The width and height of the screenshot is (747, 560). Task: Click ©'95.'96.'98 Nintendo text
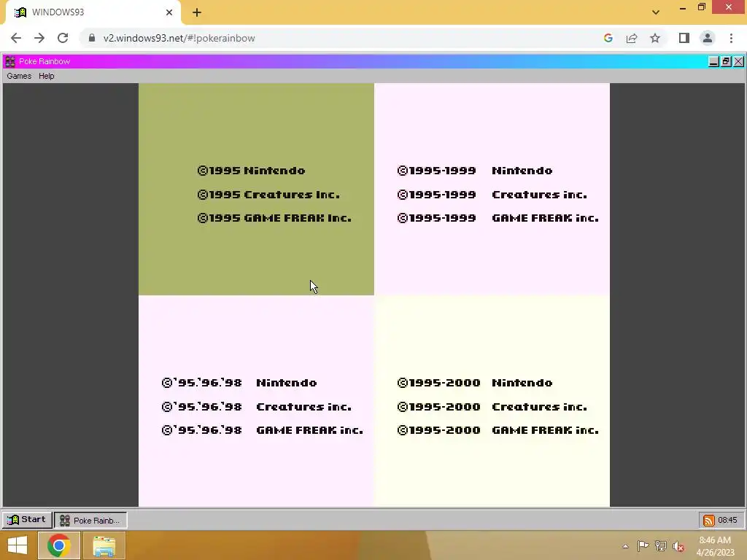239,383
